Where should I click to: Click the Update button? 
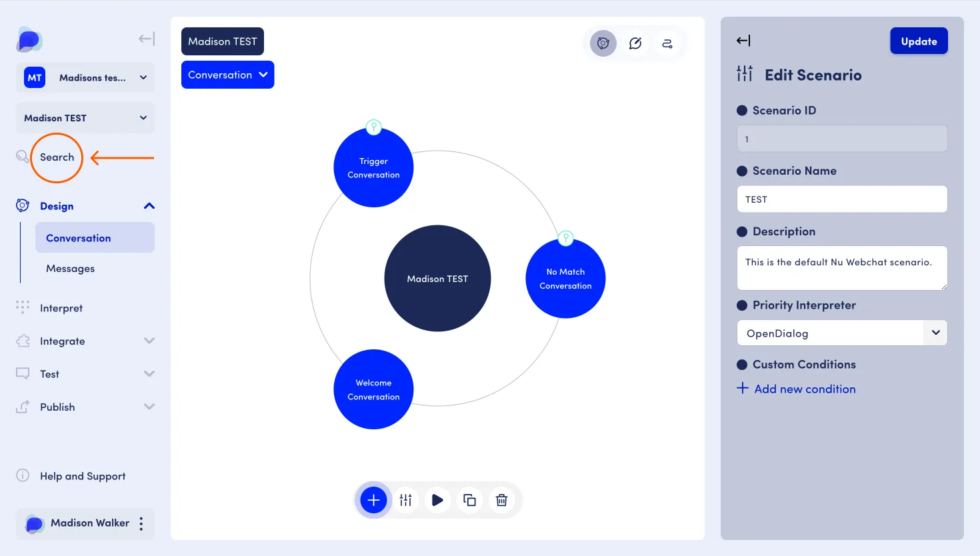pos(919,41)
